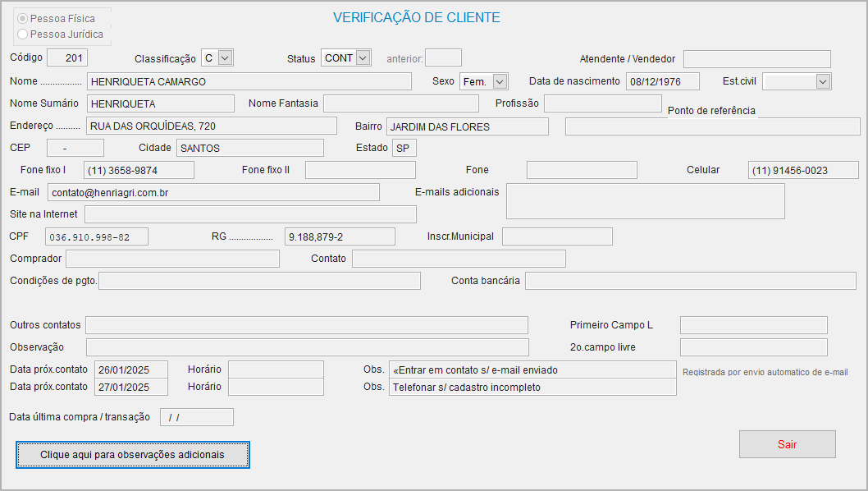This screenshot has height=491, width=868.
Task: Expand the Sexo dropdown
Action: 500,81
